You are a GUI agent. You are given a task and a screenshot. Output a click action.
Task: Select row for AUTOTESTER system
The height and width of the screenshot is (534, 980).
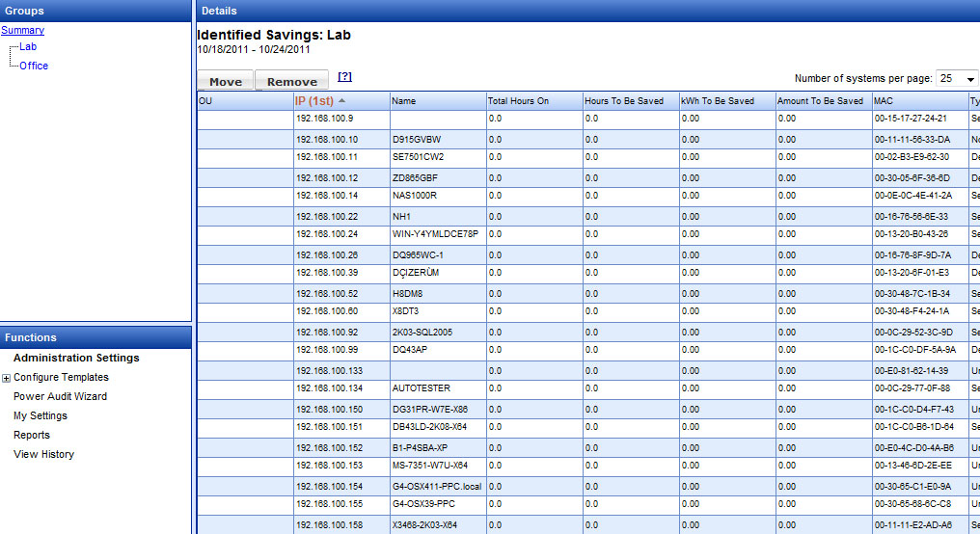(421, 388)
